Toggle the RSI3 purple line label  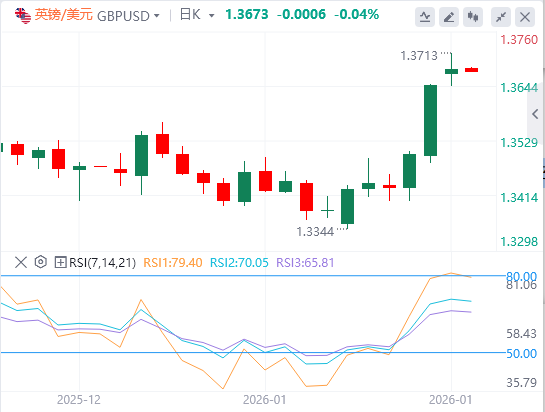tap(305, 262)
